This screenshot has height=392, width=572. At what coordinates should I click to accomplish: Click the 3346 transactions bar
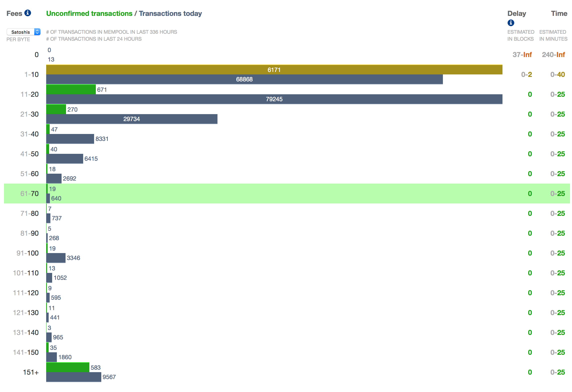[x=56, y=258]
